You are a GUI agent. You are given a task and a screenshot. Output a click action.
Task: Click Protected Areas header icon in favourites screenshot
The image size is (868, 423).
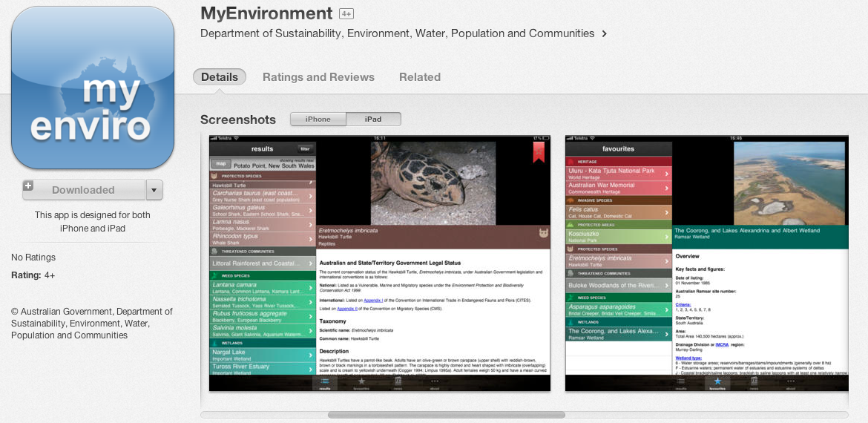pyautogui.click(x=571, y=225)
